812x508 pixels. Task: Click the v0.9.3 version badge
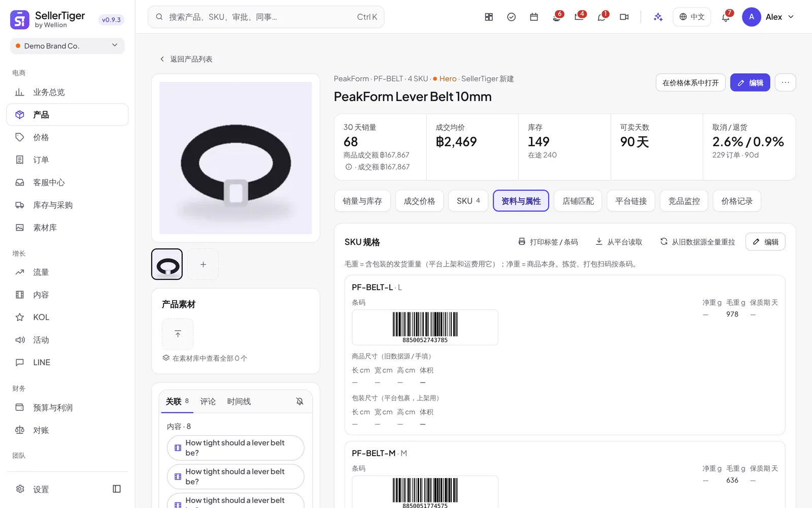click(x=111, y=20)
